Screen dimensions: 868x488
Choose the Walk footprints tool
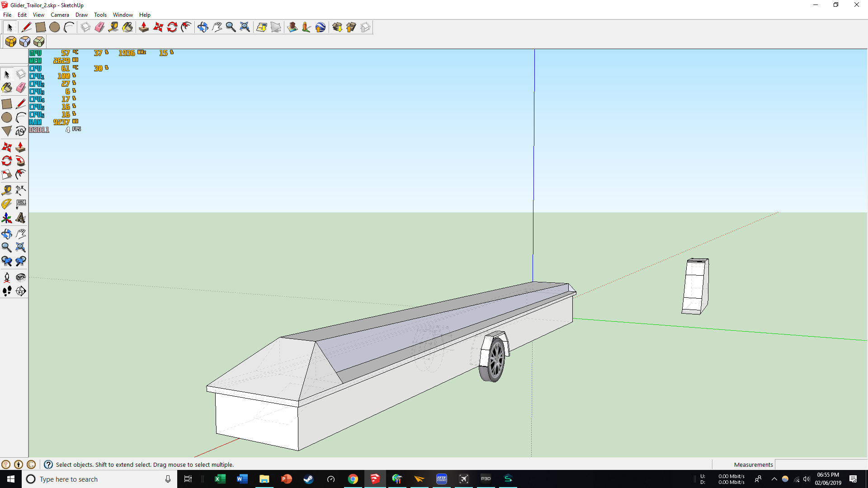pyautogui.click(x=7, y=291)
